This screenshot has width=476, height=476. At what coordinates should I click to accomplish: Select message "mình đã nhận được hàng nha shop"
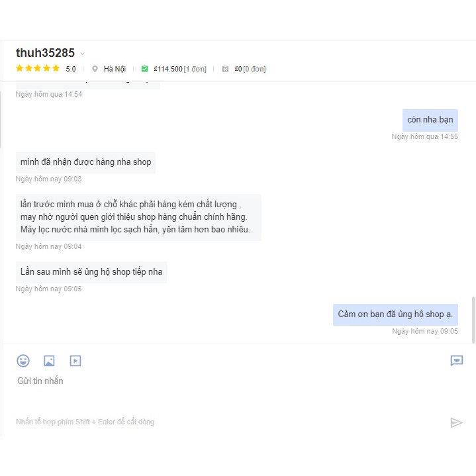(85, 162)
